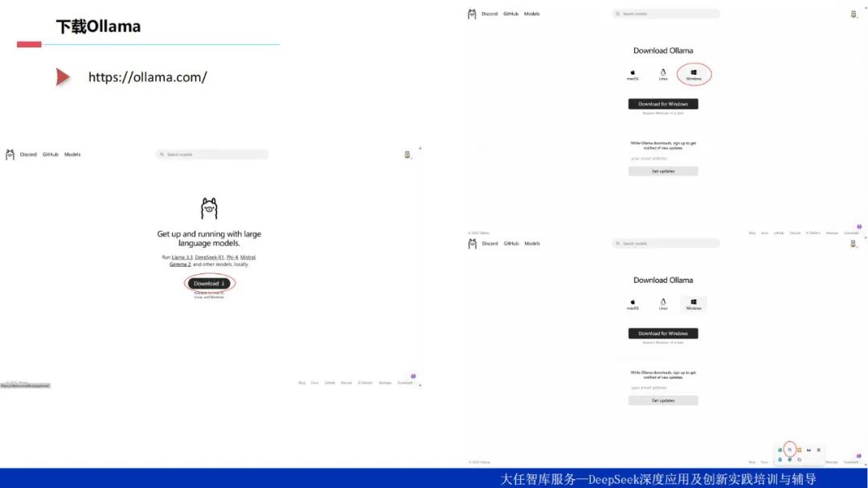Open GitHub in the upper download page header

pos(511,14)
